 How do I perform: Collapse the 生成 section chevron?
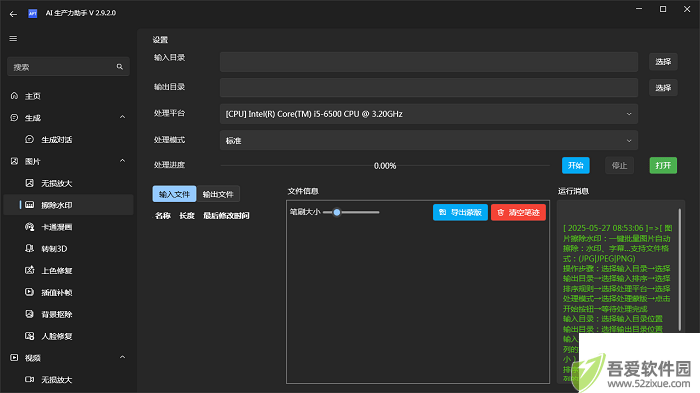(x=122, y=117)
